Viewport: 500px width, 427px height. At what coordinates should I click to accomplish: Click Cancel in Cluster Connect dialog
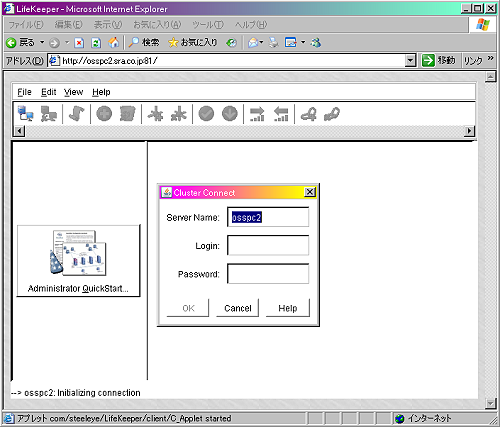[x=238, y=308]
